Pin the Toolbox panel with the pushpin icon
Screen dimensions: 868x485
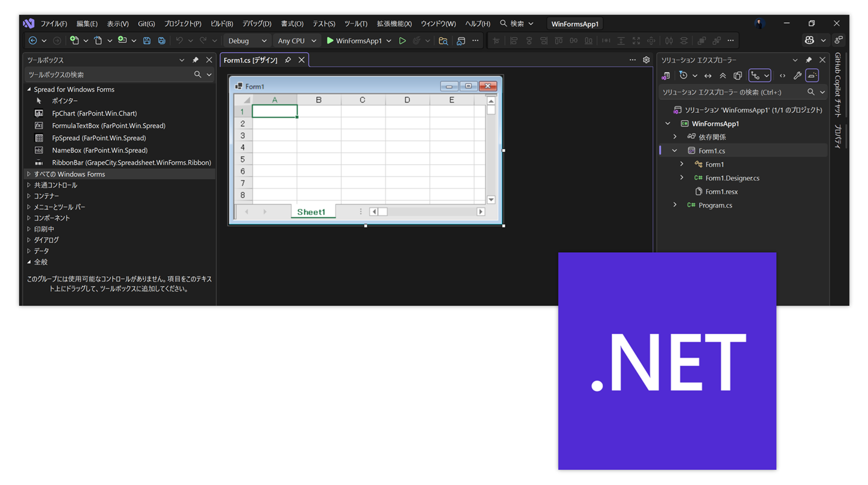(195, 60)
